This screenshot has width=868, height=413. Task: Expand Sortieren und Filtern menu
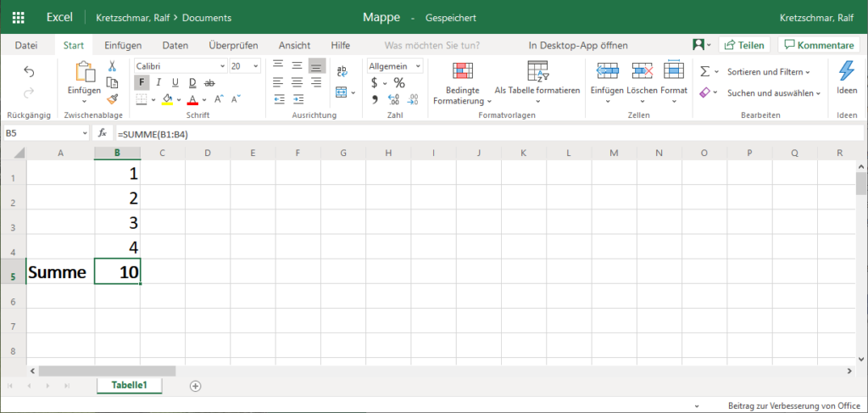click(x=768, y=72)
